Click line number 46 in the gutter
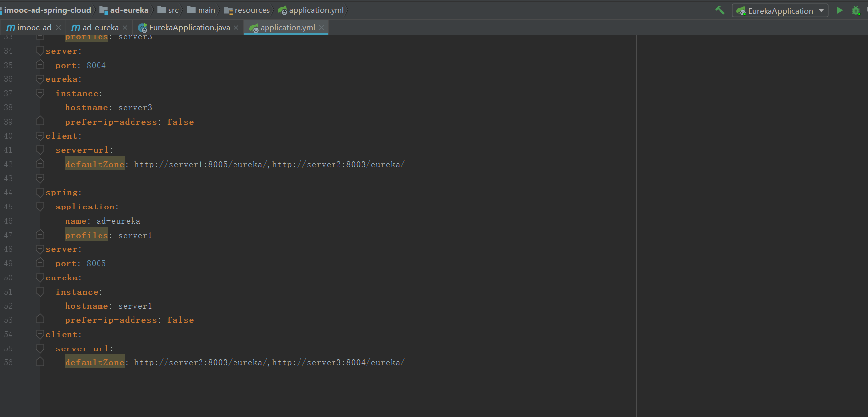Viewport: 868px width, 417px height. pos(8,221)
